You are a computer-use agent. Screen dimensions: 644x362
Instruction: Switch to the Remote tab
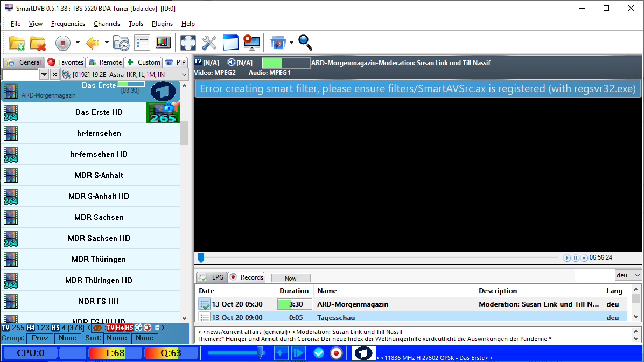[106, 62]
